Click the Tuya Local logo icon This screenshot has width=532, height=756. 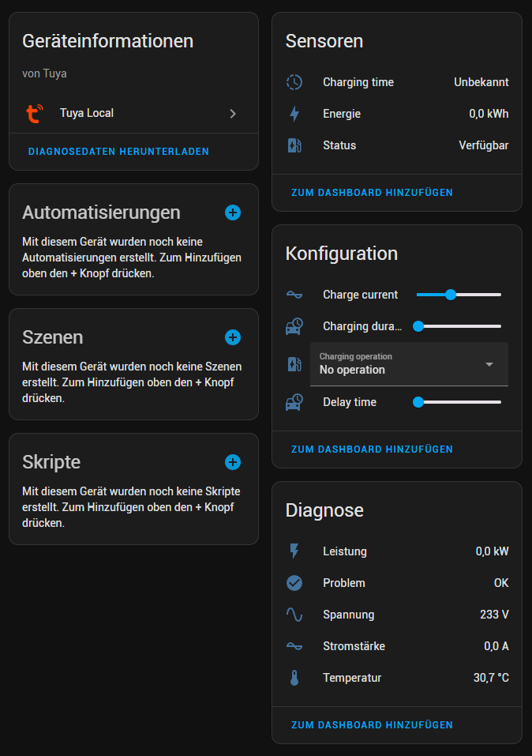[x=34, y=114]
